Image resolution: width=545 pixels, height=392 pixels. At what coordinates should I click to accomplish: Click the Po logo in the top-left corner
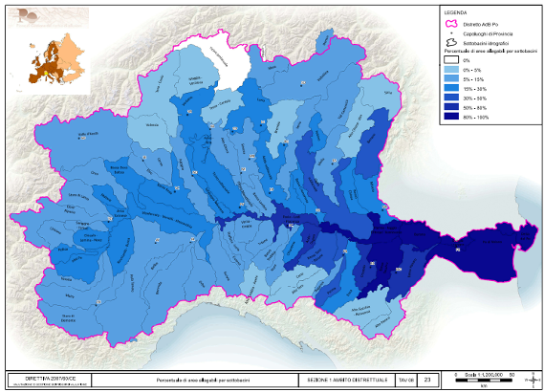[48, 18]
